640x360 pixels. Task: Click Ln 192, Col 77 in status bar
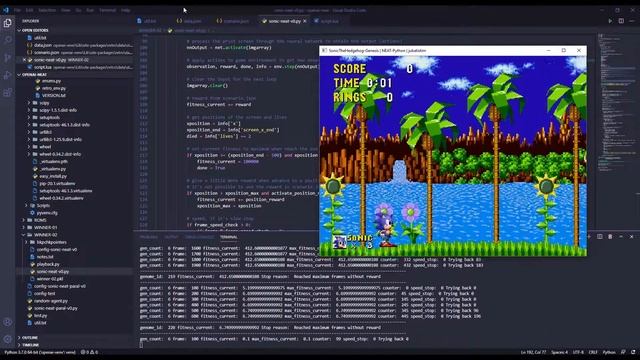(533, 352)
